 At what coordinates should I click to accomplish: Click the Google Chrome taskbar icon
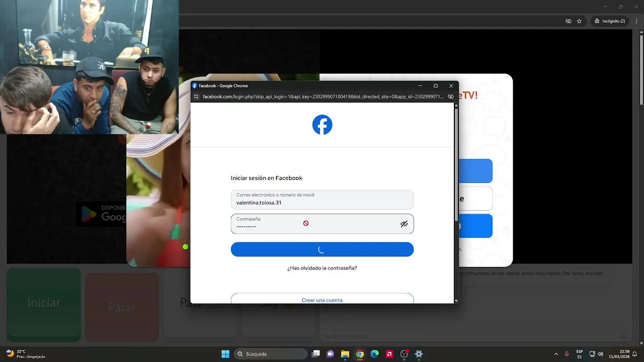[x=360, y=354]
